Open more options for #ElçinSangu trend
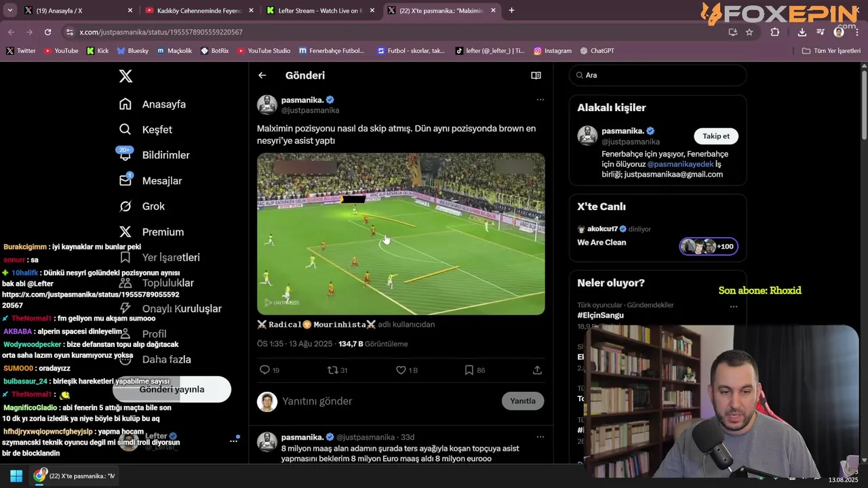The width and height of the screenshot is (868, 488). point(733,306)
